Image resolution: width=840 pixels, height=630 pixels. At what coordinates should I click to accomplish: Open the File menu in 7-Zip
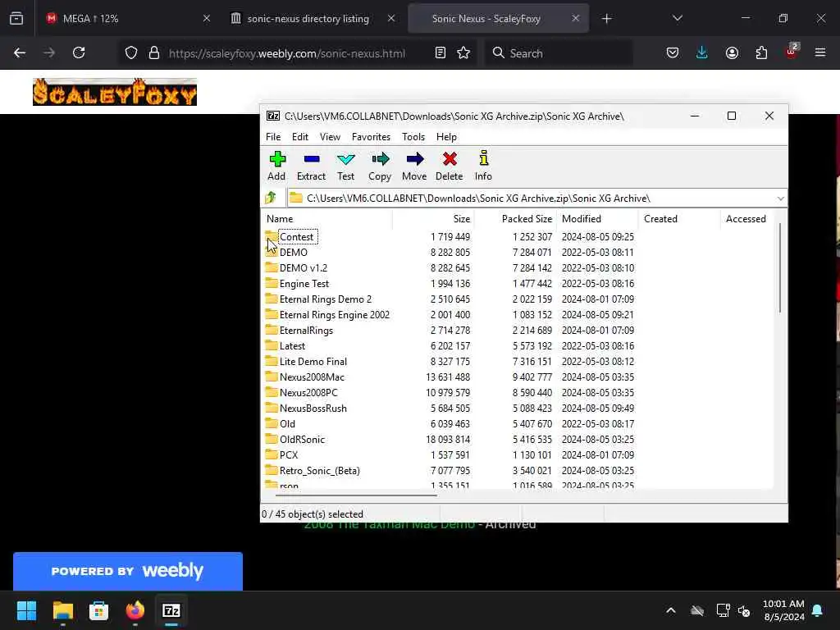point(273,137)
